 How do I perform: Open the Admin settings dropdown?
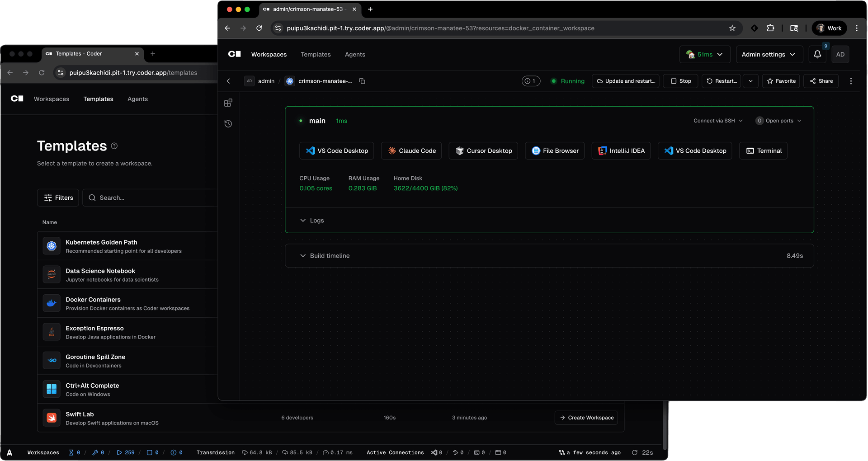click(x=769, y=54)
